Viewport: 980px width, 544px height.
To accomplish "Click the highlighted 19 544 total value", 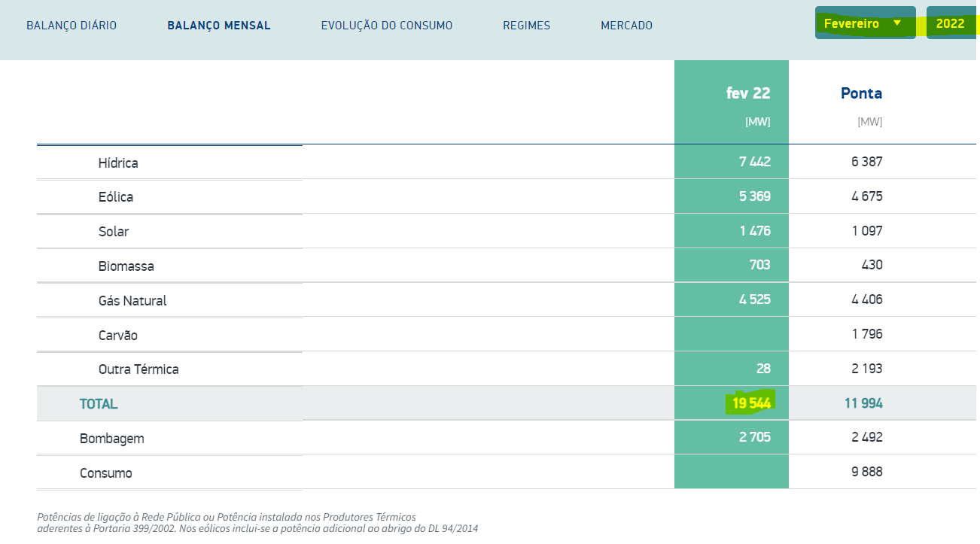I will click(750, 403).
